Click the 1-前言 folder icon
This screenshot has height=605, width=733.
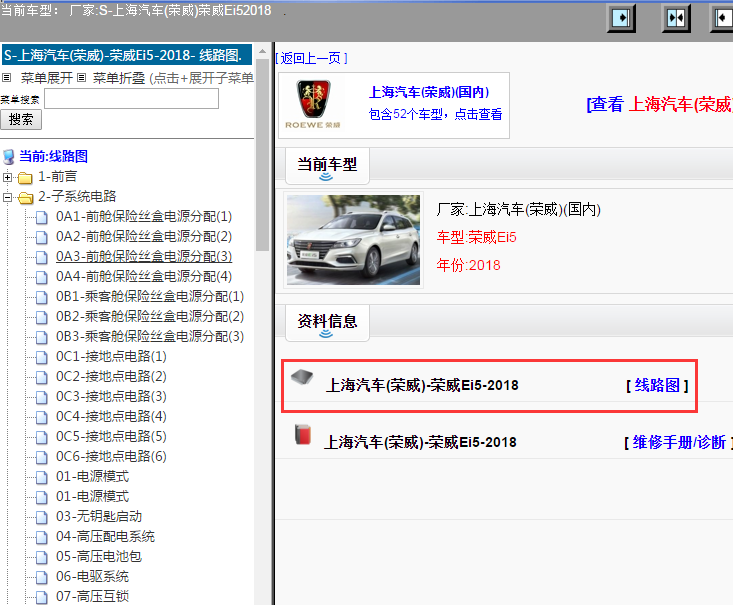25,178
